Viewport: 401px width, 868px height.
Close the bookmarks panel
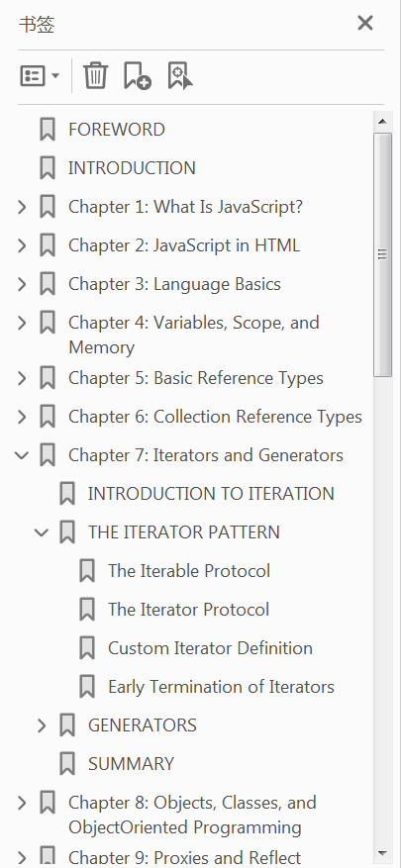point(365,23)
